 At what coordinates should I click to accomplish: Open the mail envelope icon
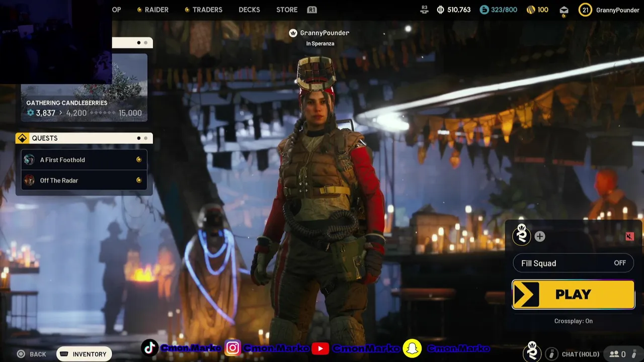[564, 10]
